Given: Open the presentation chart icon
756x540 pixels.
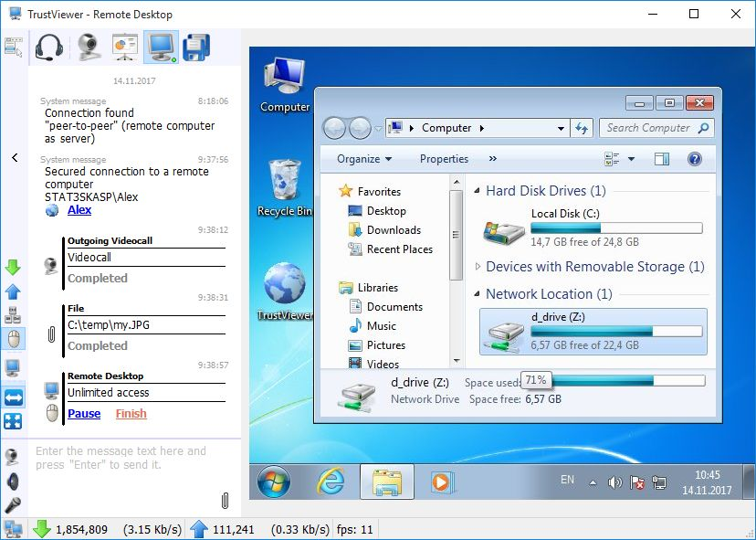Looking at the screenshot, I should (x=125, y=47).
